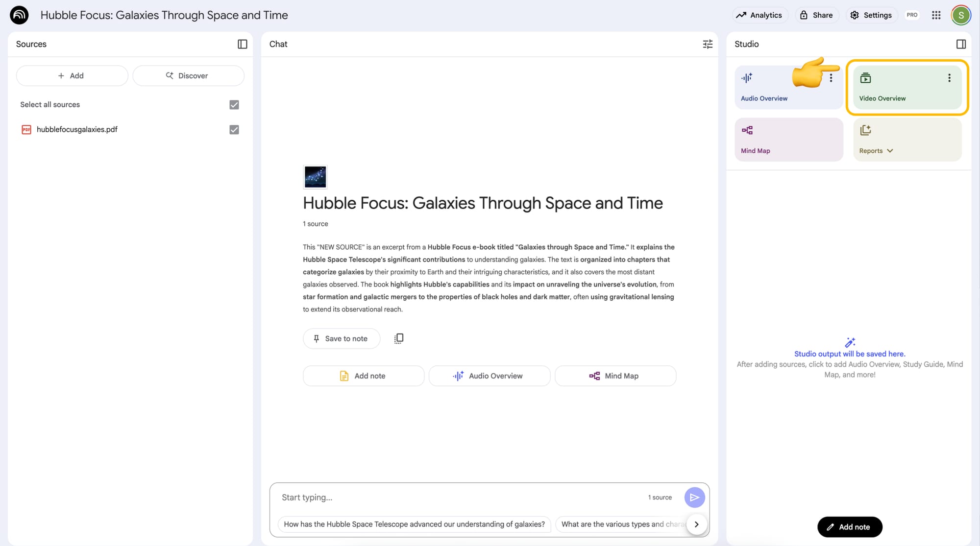Click the black Add note button in Studio

pos(850,527)
